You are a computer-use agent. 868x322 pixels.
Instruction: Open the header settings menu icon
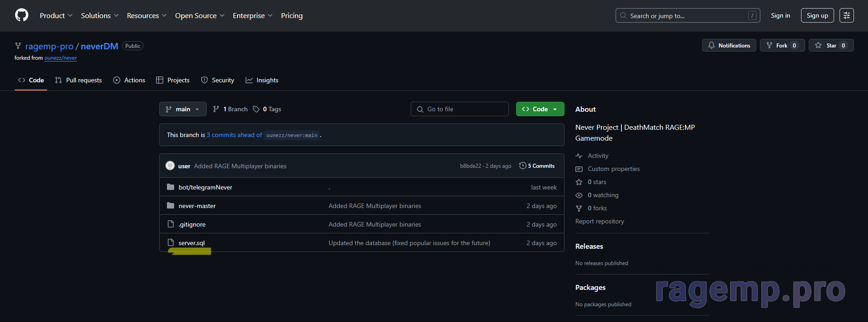pos(847,15)
